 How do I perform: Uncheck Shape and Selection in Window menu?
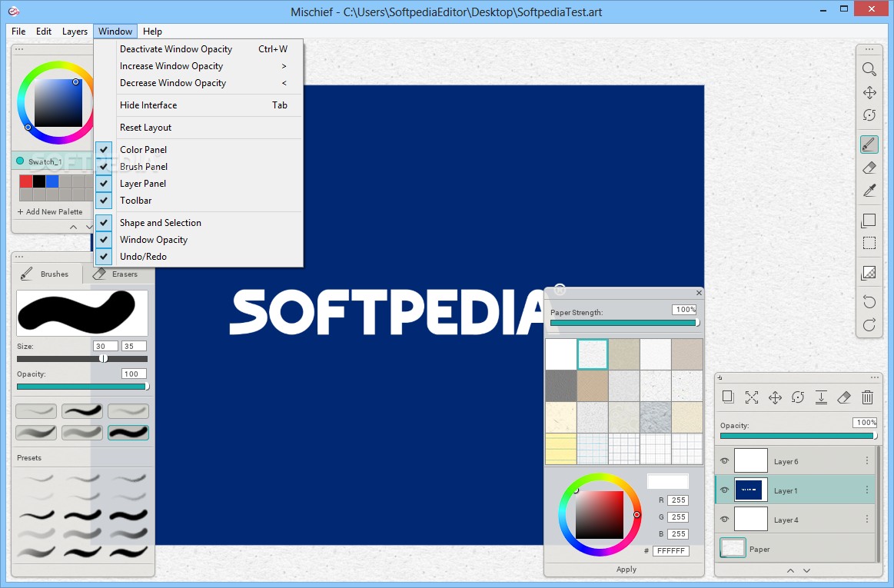(x=104, y=222)
